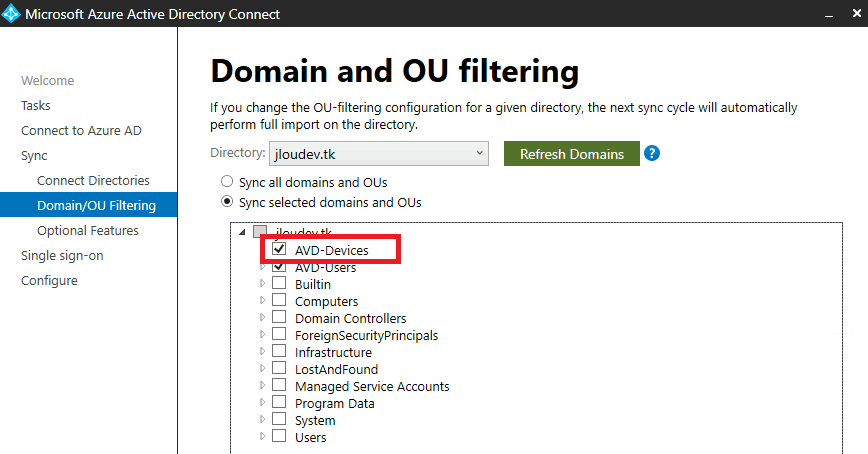Expand the Program Data tree node
The image size is (868, 454).
point(262,403)
